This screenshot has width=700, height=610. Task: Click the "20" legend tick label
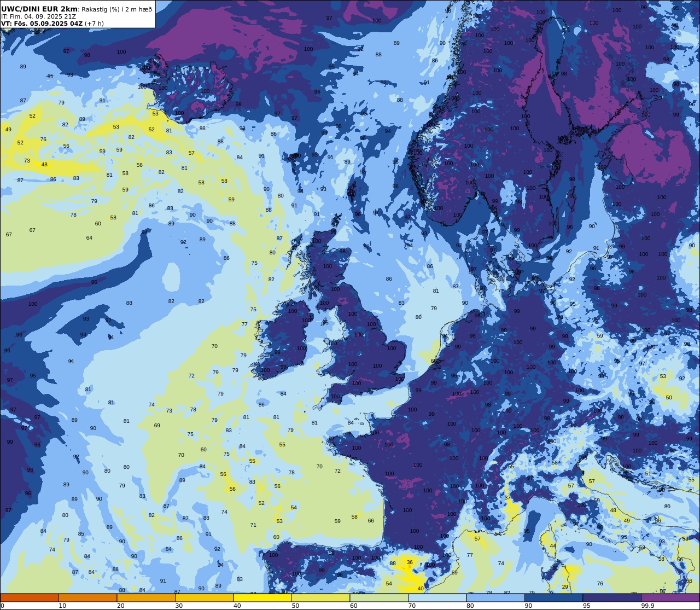pos(121,606)
